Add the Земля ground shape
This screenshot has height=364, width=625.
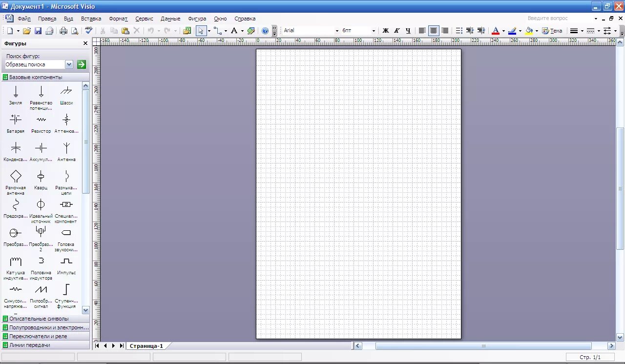pos(16,95)
